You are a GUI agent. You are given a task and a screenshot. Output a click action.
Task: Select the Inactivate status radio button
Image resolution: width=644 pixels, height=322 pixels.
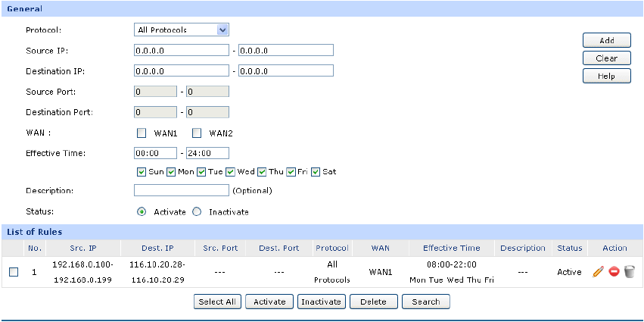[x=197, y=212]
